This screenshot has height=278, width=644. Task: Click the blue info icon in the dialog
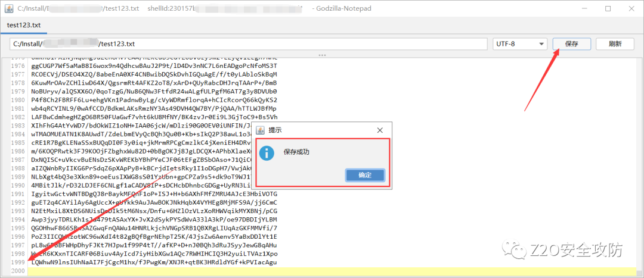pos(267,154)
